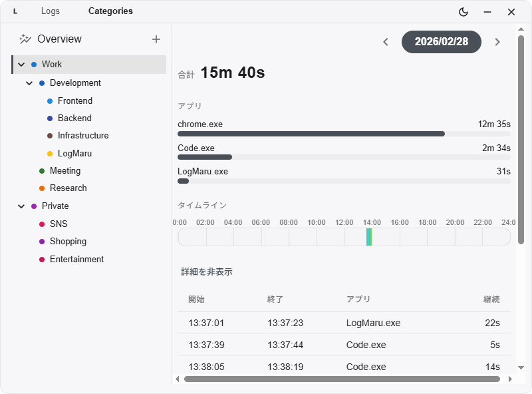Screen dimensions: 532x394
Task: Click 詳細を非表示 to hide details
Action: [x=207, y=272]
